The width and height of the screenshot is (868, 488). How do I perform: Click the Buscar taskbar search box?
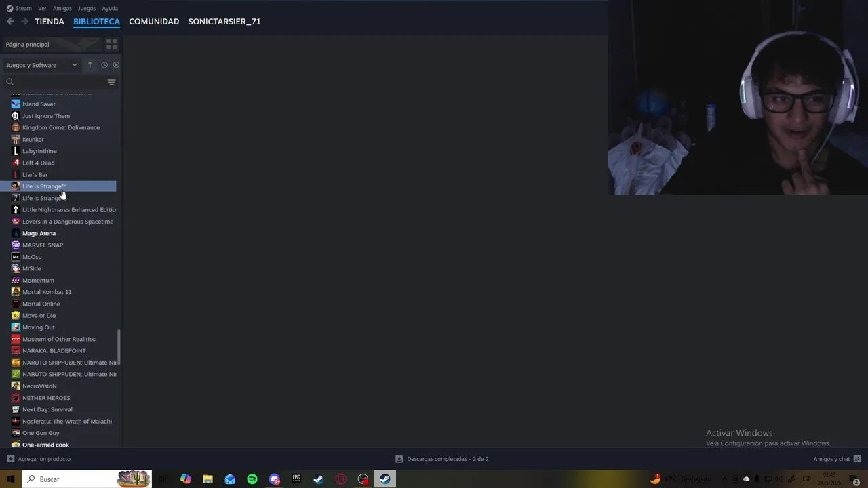[86, 479]
